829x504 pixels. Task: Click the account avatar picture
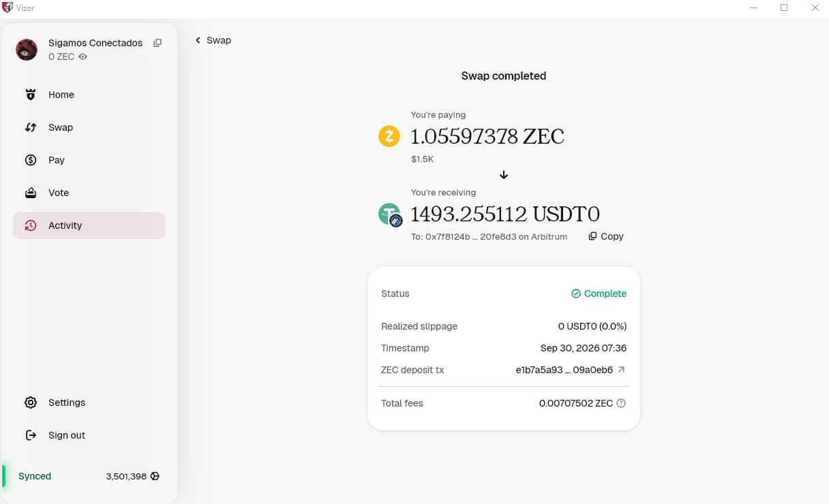pyautogui.click(x=27, y=50)
